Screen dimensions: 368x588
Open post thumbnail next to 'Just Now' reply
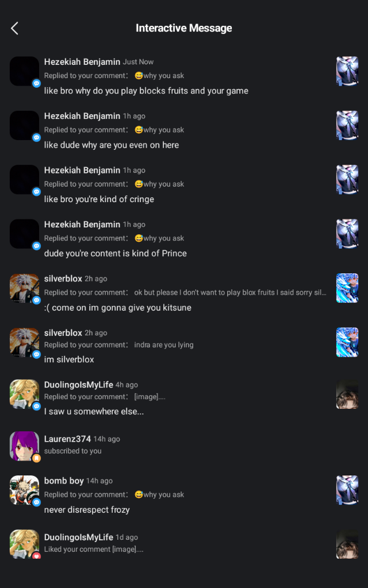347,71
